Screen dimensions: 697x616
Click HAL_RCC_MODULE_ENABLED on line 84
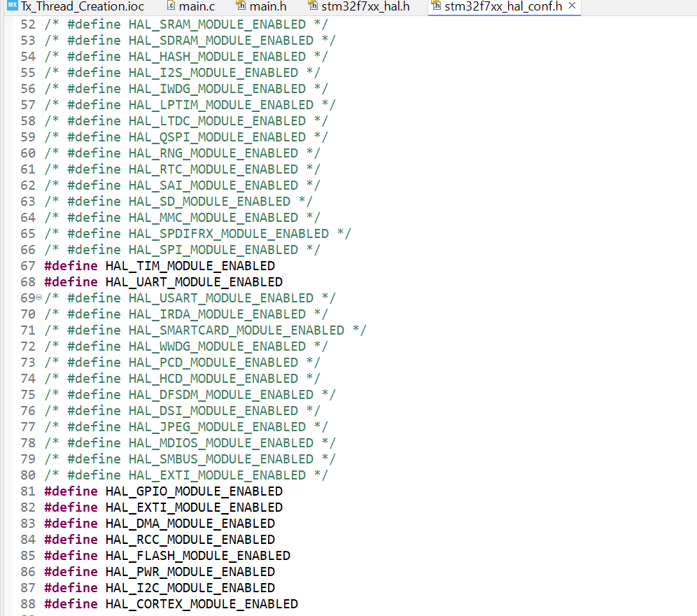(x=190, y=540)
